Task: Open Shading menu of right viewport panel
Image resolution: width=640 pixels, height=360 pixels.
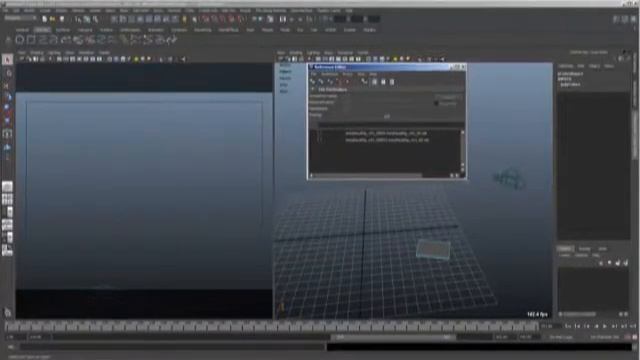Action: tap(296, 53)
